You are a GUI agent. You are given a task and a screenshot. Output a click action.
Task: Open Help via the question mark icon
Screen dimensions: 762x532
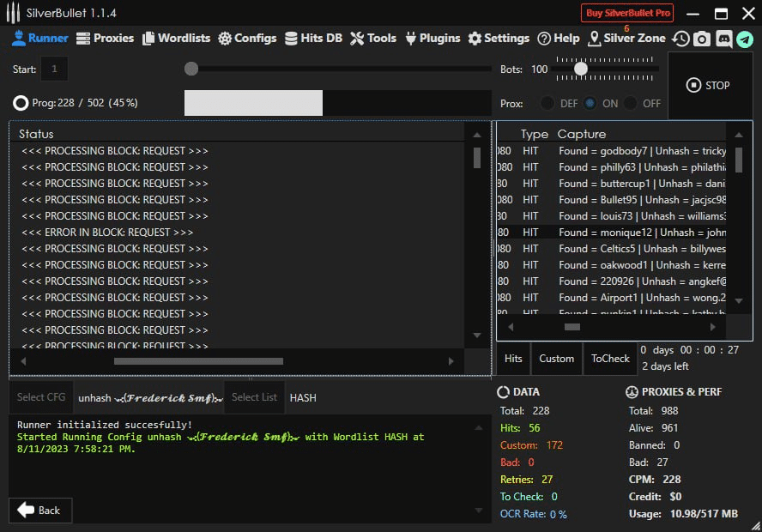click(x=544, y=38)
